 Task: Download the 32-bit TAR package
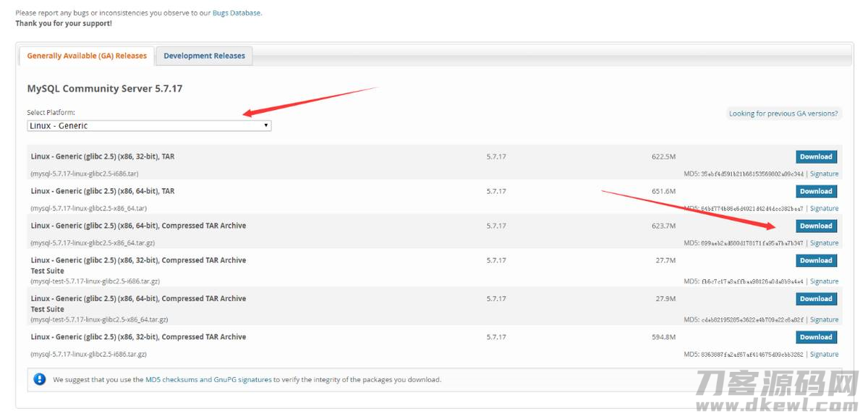(816, 157)
